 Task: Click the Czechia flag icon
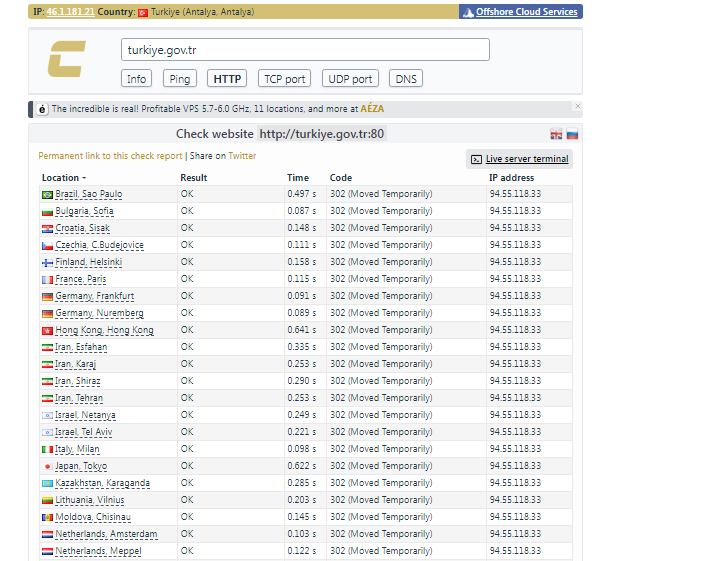click(x=47, y=246)
